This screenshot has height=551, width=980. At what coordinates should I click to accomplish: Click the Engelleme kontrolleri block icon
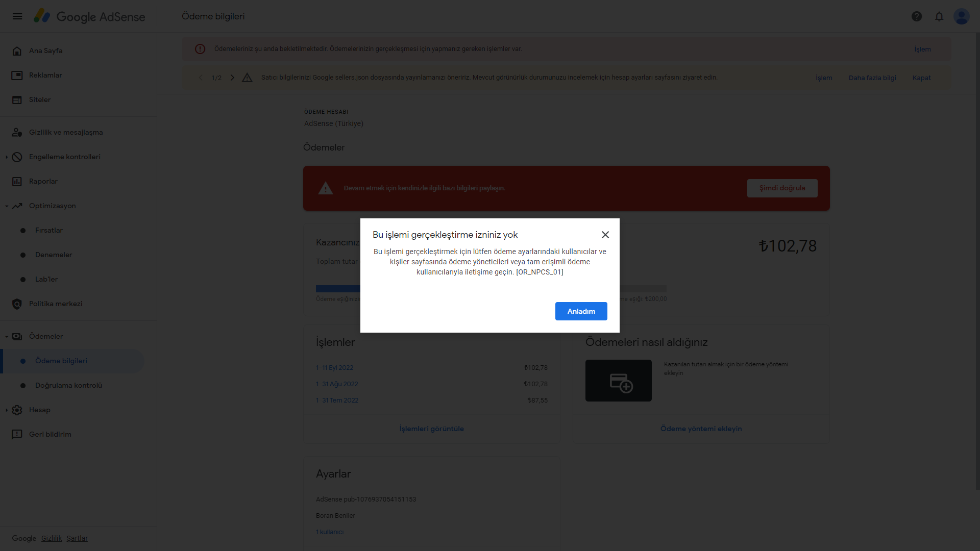(17, 157)
